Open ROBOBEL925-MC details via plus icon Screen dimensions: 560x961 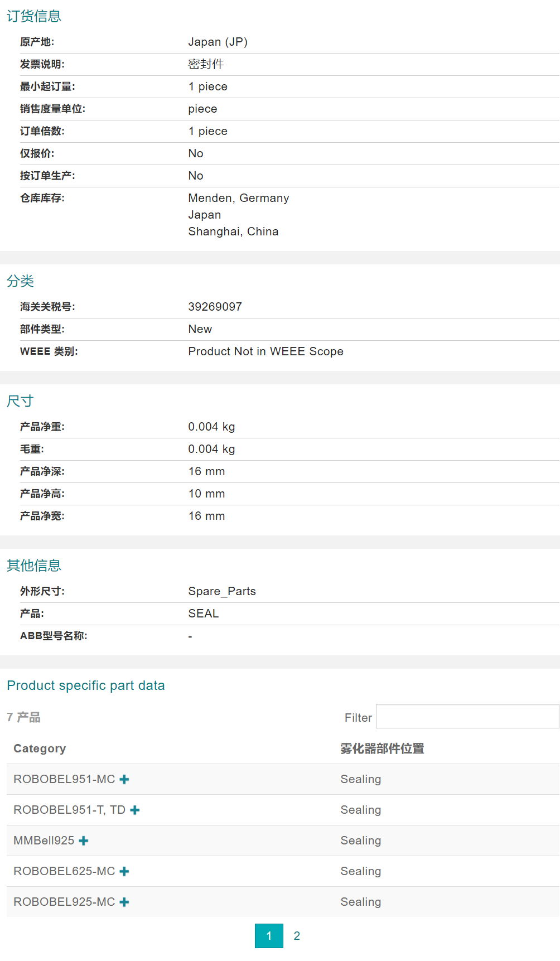click(124, 902)
